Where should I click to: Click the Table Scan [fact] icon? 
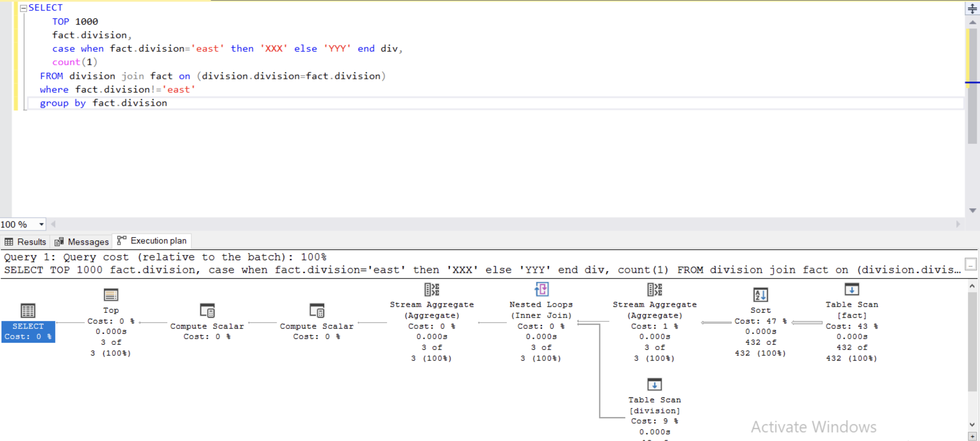tap(852, 289)
